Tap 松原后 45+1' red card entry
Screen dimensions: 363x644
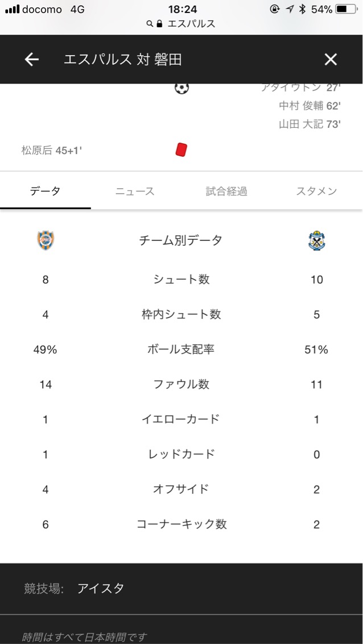coord(52,151)
